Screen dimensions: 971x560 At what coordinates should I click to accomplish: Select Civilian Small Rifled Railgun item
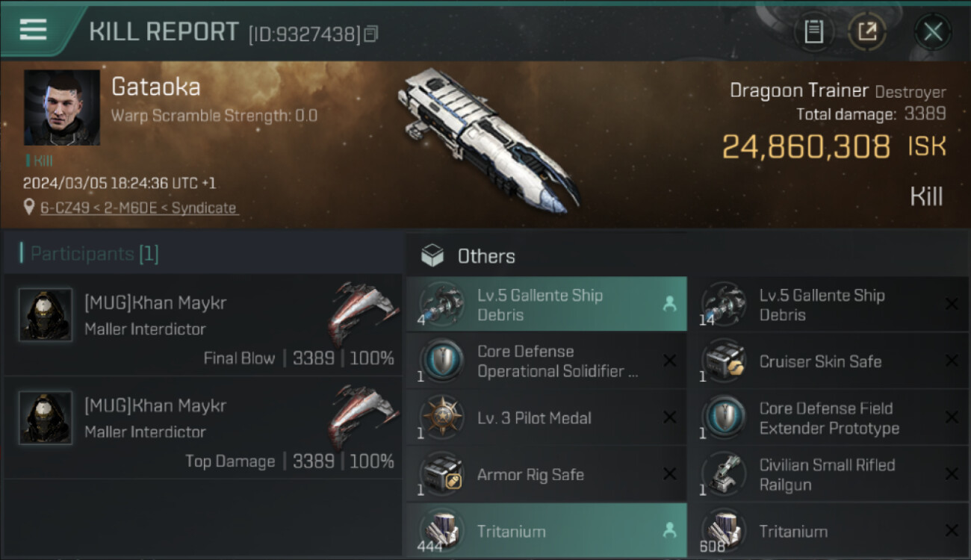click(827, 475)
